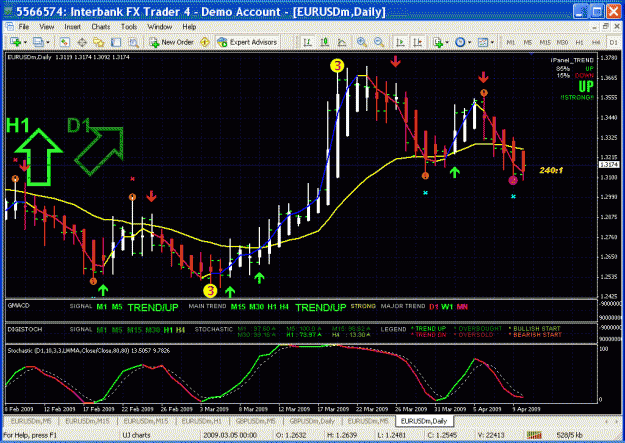
Task: Select the M30 timeframe button
Action: (562, 42)
